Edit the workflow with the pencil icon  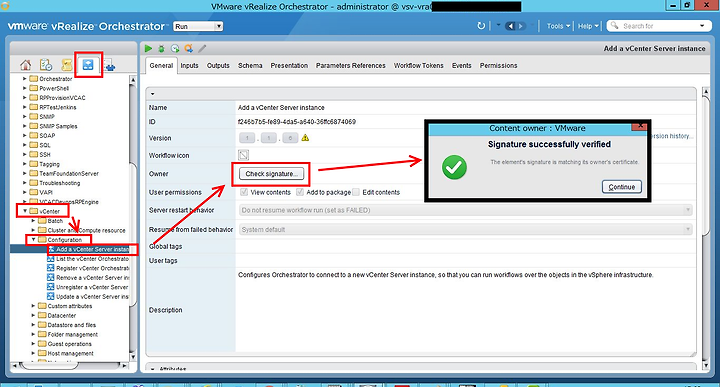click(x=202, y=49)
